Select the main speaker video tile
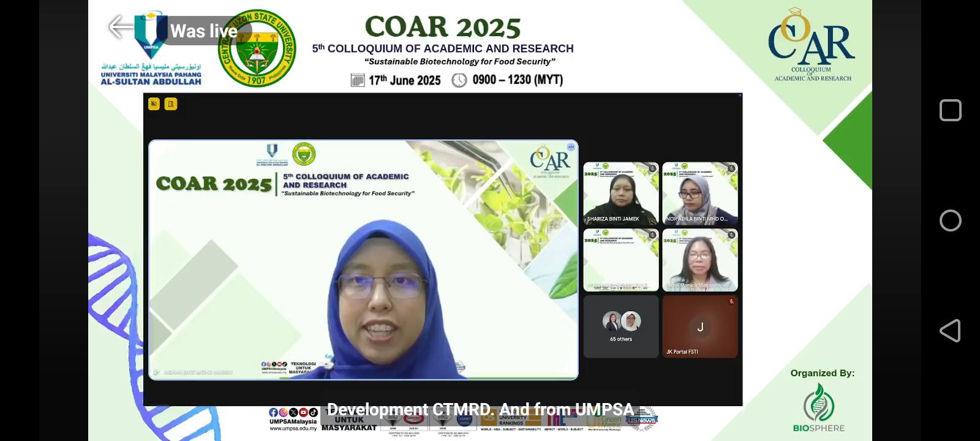 point(363,260)
